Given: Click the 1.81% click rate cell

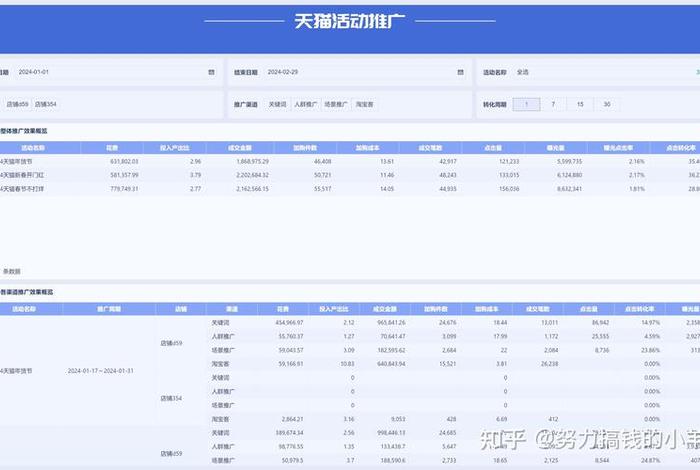Looking at the screenshot, I should [x=637, y=189].
